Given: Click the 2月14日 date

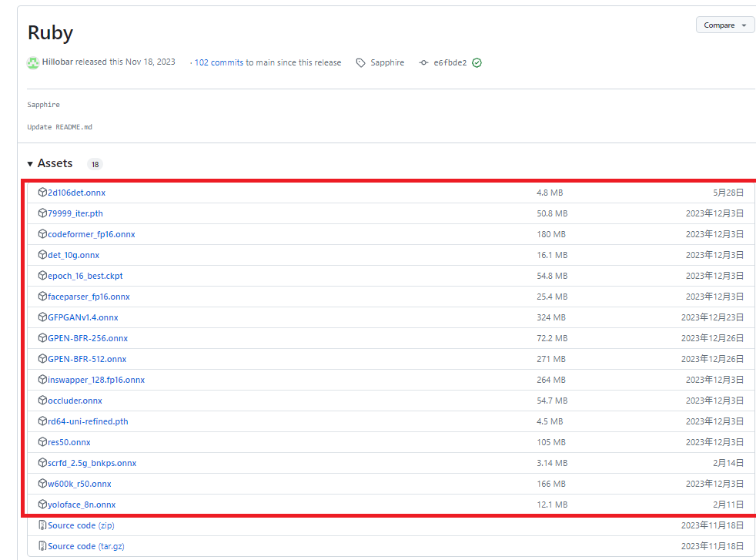Looking at the screenshot, I should [728, 463].
